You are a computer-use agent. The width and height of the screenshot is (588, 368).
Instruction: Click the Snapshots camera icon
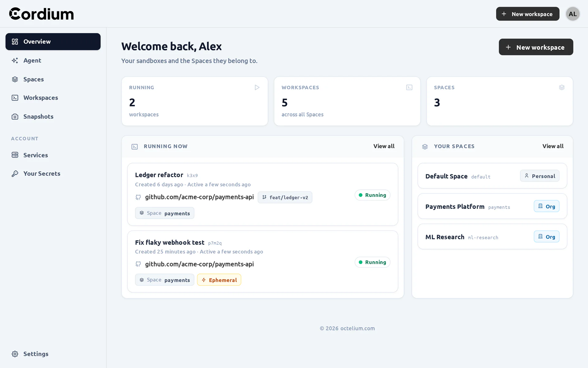[x=15, y=117]
